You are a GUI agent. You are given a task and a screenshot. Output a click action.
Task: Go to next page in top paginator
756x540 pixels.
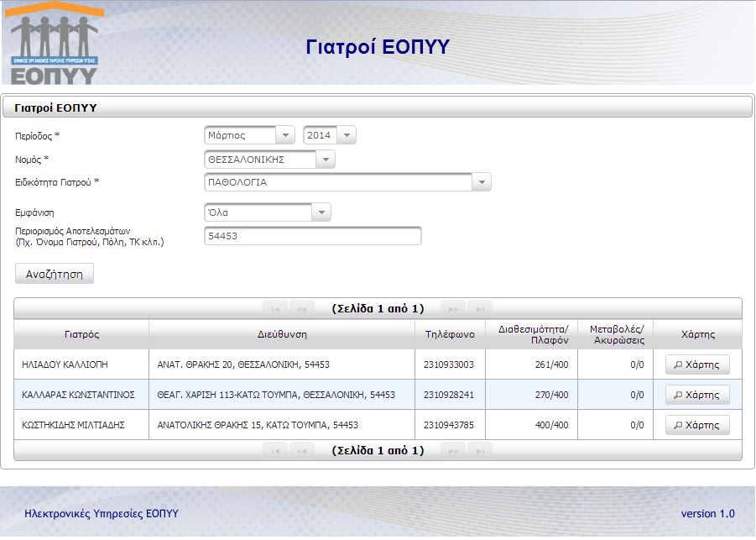453,309
